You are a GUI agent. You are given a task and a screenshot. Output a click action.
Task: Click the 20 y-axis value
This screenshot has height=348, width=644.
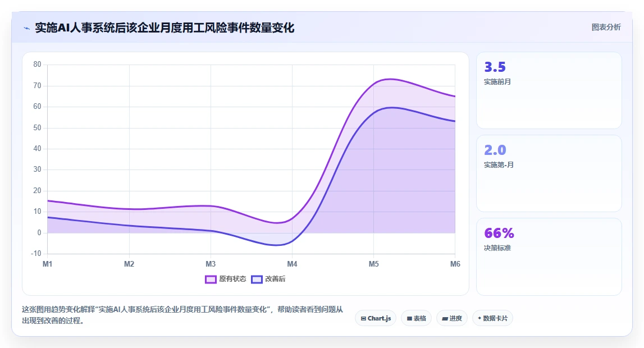[x=38, y=190]
